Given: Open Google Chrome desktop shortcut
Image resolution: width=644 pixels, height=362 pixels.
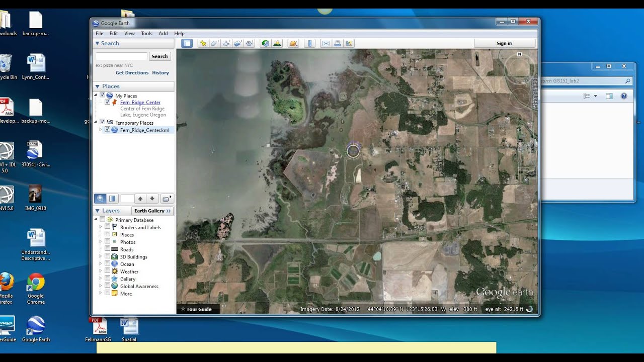Looking at the screenshot, I should coord(36,289).
